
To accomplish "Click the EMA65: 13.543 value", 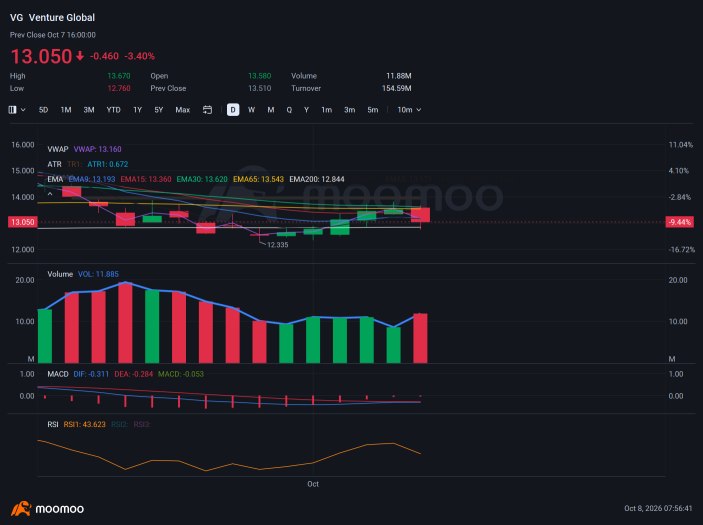I will 258,179.
